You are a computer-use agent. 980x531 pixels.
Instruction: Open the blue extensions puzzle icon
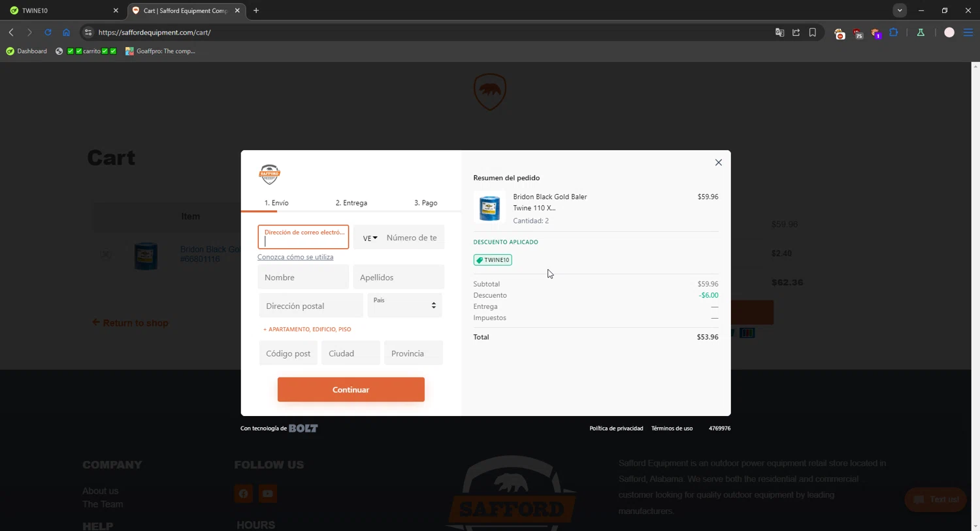[x=894, y=32]
